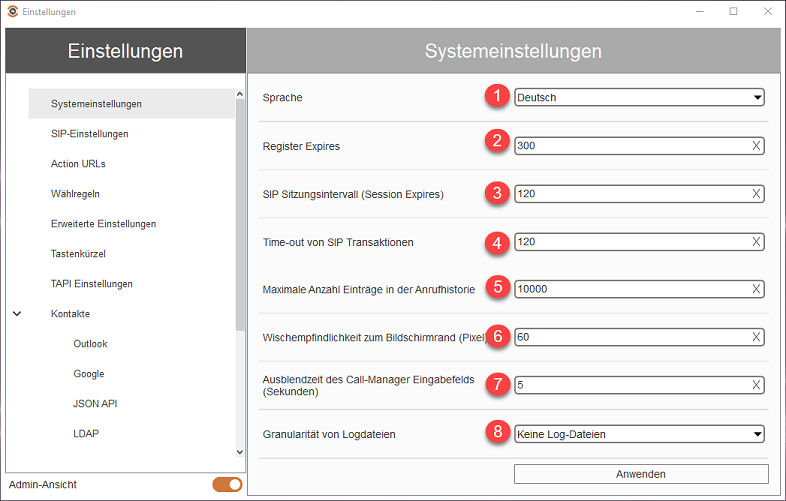Click the Anwenden button
This screenshot has width=786, height=501.
(x=641, y=474)
